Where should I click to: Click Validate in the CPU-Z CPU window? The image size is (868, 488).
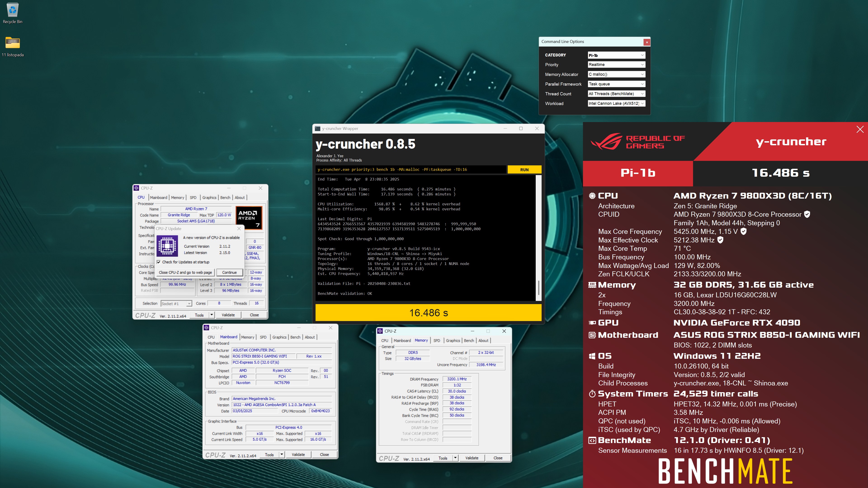click(228, 315)
